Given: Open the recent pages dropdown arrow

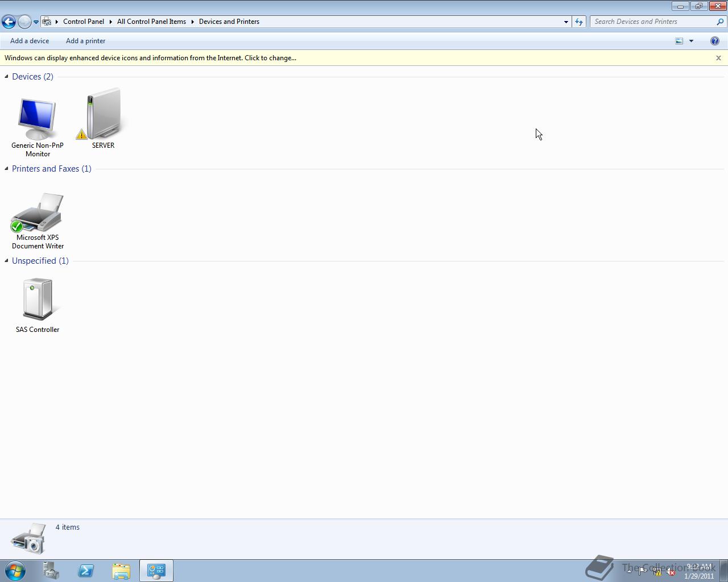Looking at the screenshot, I should (x=36, y=22).
